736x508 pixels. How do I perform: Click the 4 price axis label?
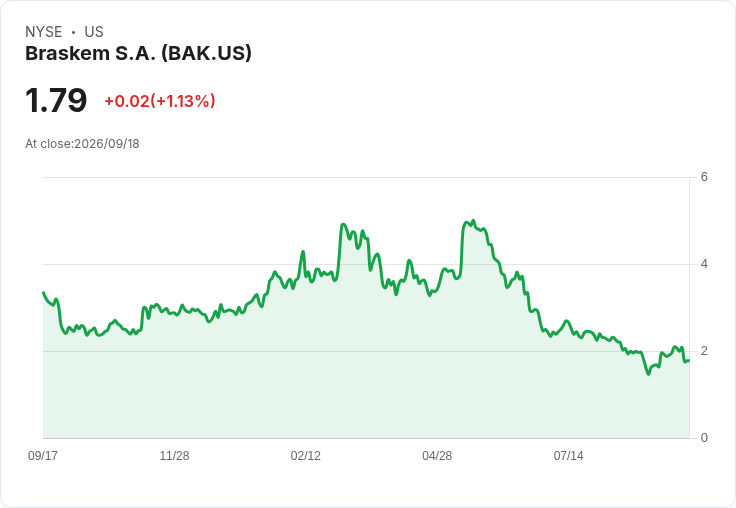pos(704,264)
